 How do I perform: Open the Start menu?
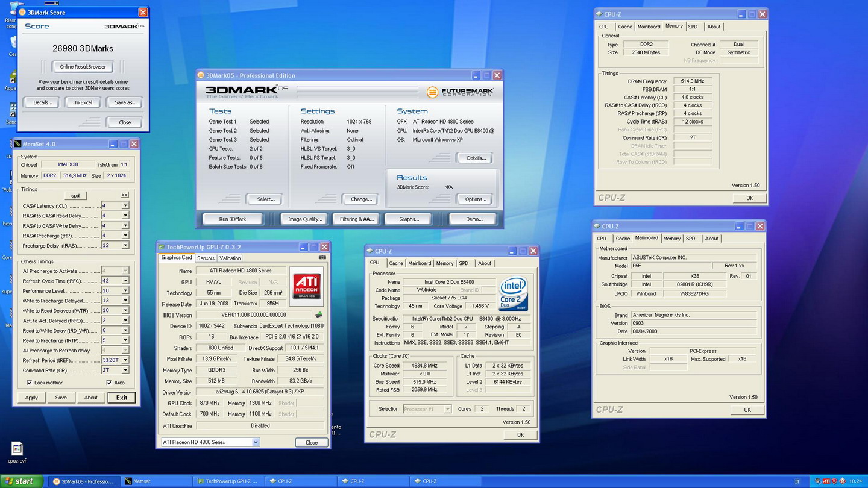tap(22, 481)
